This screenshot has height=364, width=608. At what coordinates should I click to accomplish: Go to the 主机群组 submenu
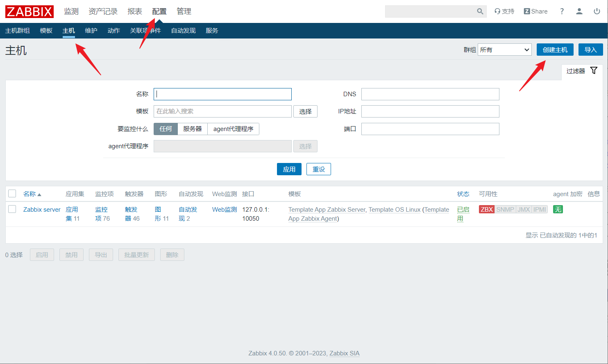pyautogui.click(x=18, y=31)
